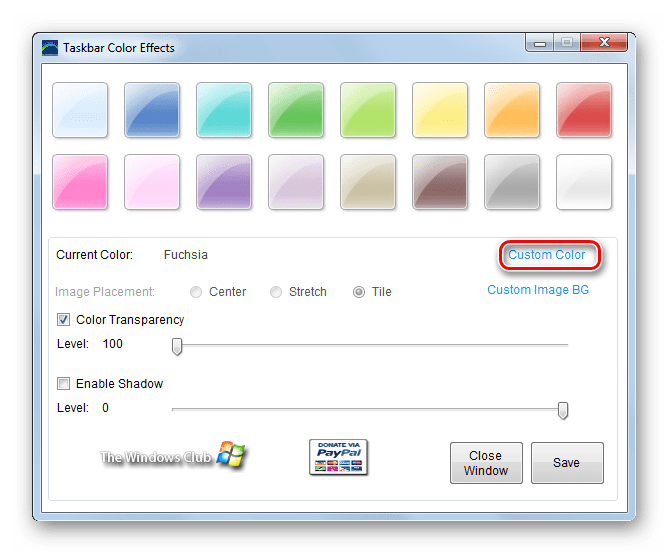The width and height of the screenshot is (669, 554).
Task: Select the Tile image placement option
Action: (372, 292)
